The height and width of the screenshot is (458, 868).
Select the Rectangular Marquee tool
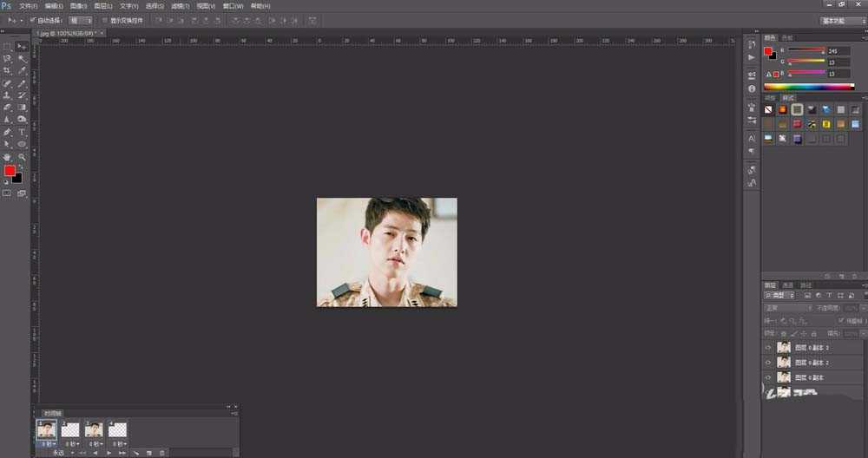point(7,47)
